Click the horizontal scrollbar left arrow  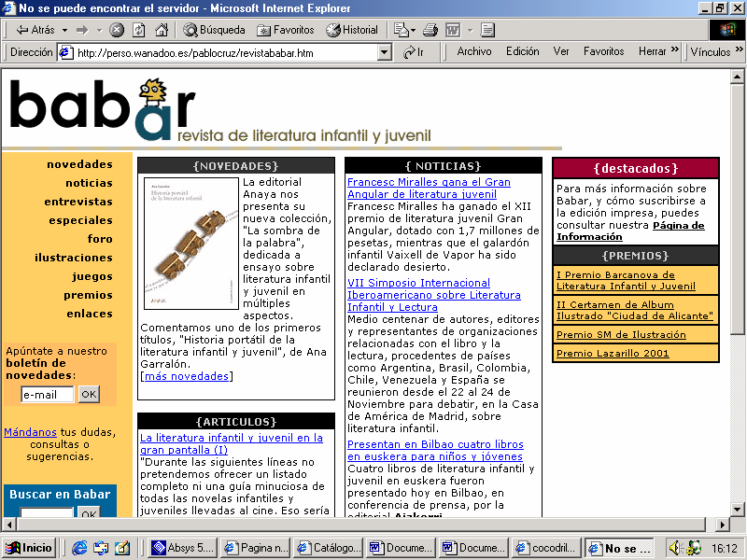pyautogui.click(x=9, y=525)
